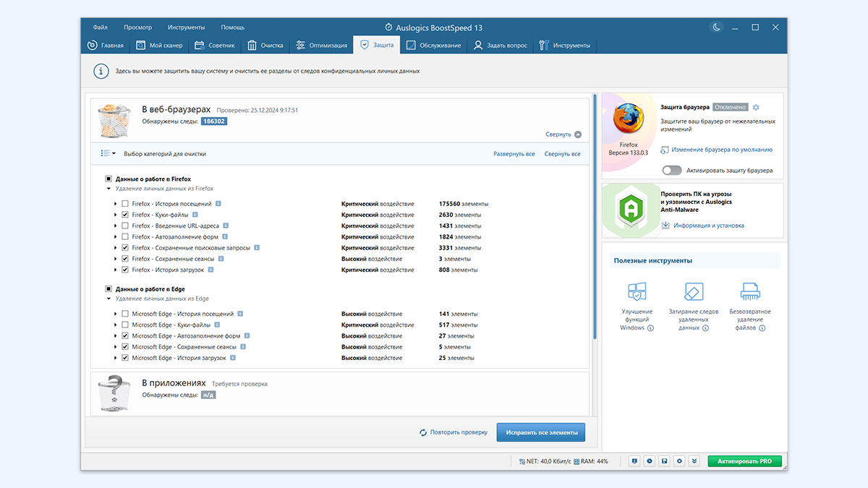The width and height of the screenshot is (868, 488).
Task: Click the save disk status bar icon
Action: (x=664, y=461)
